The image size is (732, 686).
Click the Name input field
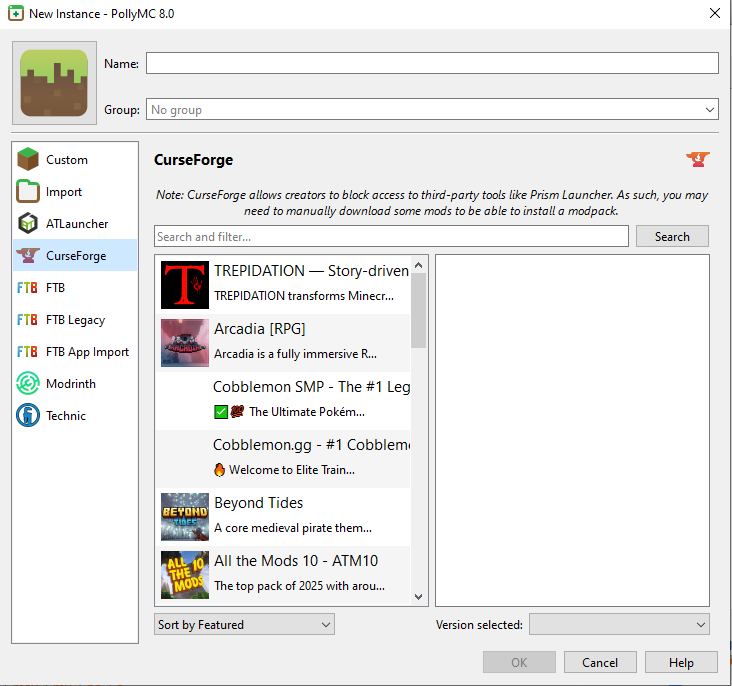pyautogui.click(x=432, y=63)
